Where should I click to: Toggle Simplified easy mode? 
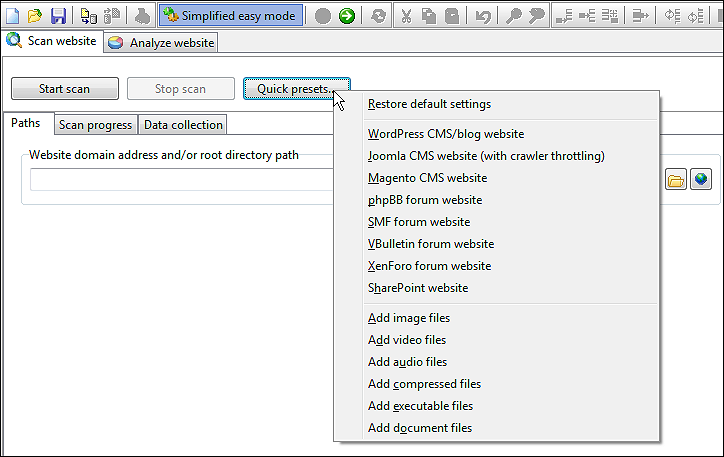231,16
